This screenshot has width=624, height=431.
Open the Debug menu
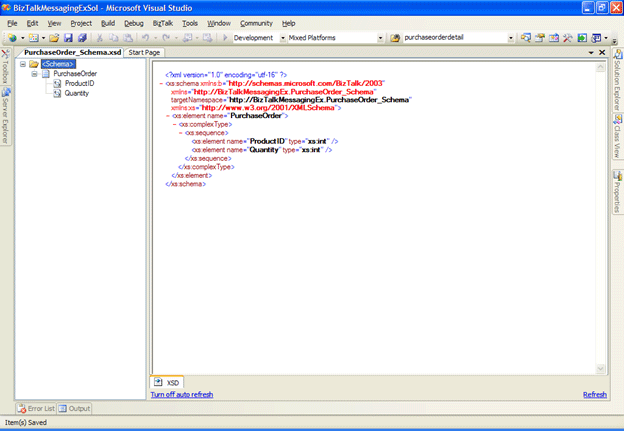(x=134, y=23)
